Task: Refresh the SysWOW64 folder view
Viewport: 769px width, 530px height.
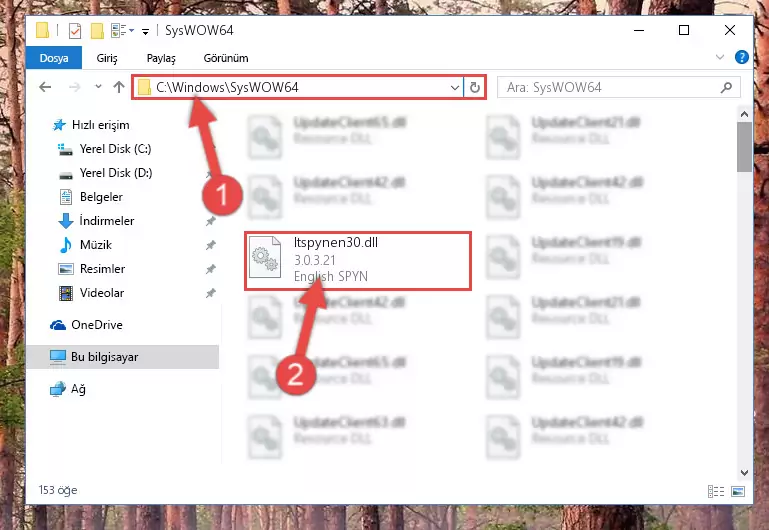Action: point(474,87)
